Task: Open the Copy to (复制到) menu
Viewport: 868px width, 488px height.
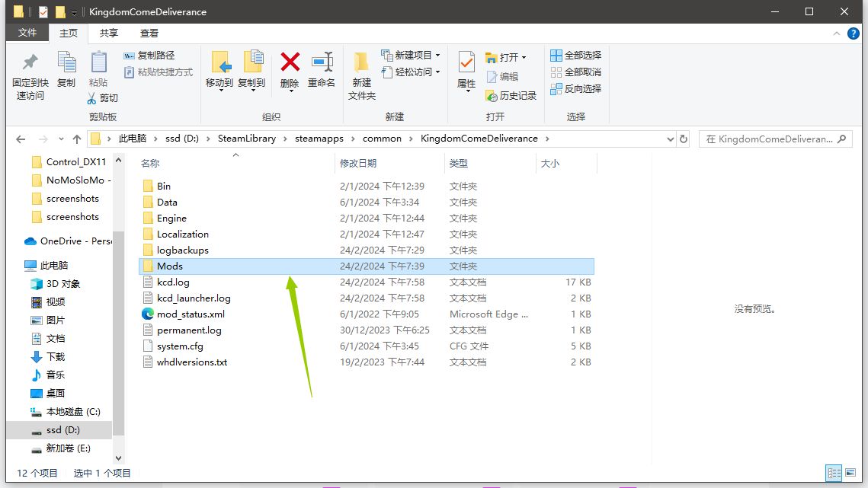Action: pyautogui.click(x=251, y=71)
